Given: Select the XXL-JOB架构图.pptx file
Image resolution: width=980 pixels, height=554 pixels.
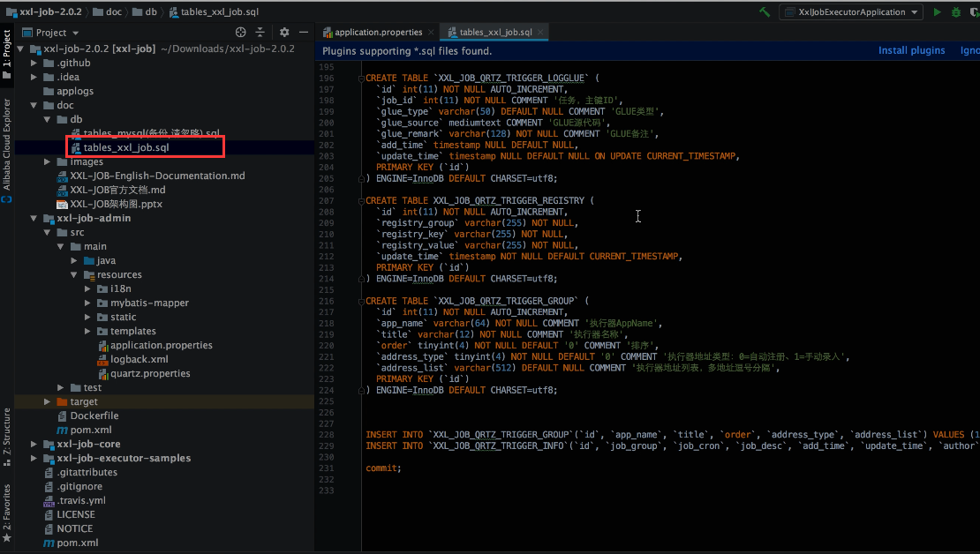Looking at the screenshot, I should [116, 205].
